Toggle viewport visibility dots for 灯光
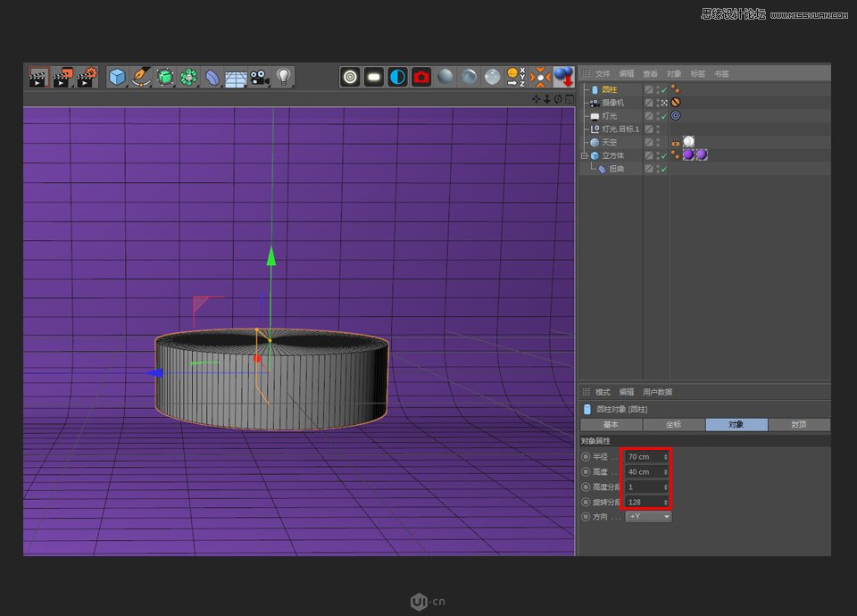The image size is (857, 616). (658, 115)
